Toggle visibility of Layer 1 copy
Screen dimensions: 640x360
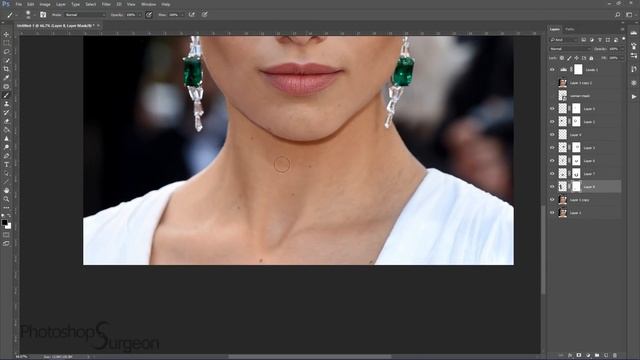click(552, 200)
